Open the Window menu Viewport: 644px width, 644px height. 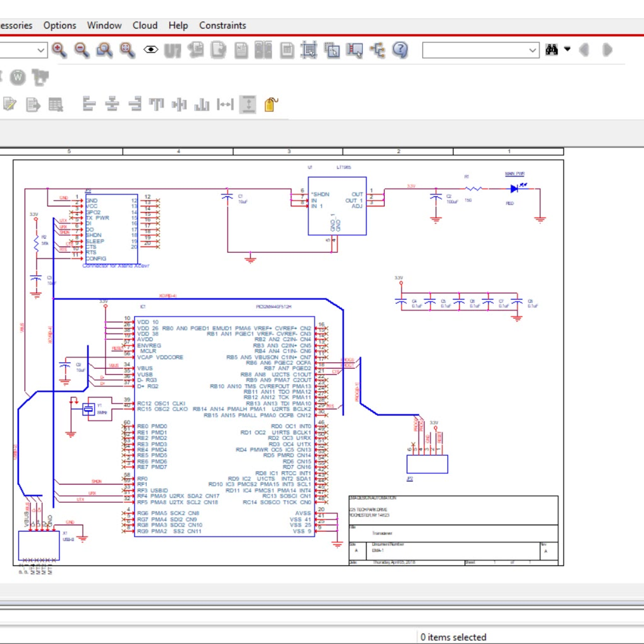pyautogui.click(x=104, y=25)
